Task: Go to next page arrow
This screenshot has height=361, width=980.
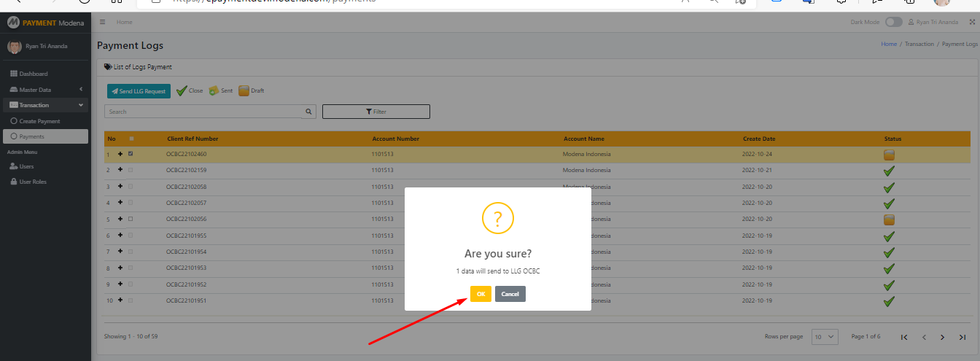Action: [x=943, y=337]
